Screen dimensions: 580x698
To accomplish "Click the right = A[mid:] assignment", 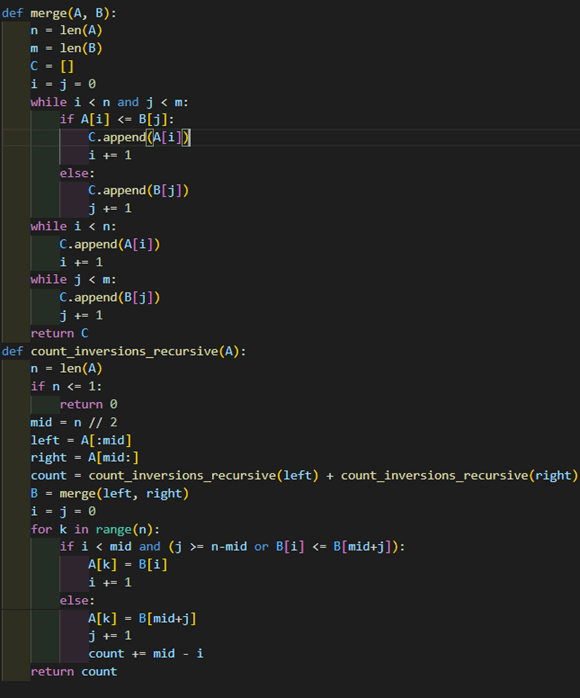I will (85, 458).
